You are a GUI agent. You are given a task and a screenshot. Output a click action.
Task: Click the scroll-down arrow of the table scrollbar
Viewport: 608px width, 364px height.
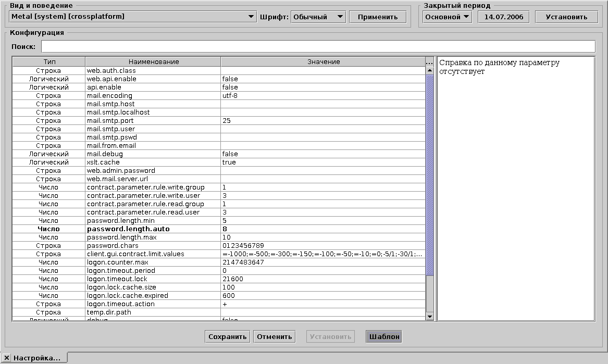point(429,316)
